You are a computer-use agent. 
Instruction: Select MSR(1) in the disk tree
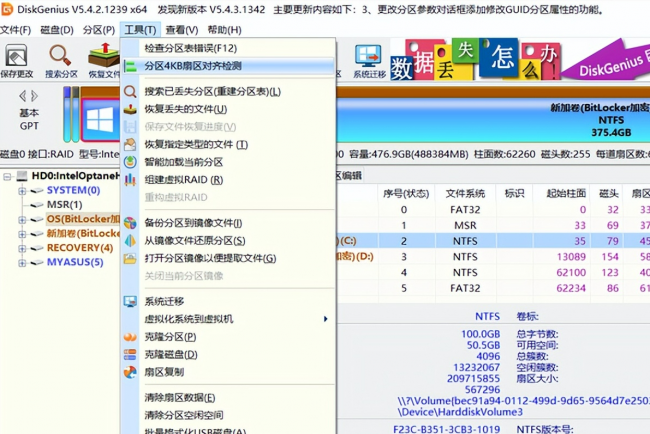tap(64, 205)
